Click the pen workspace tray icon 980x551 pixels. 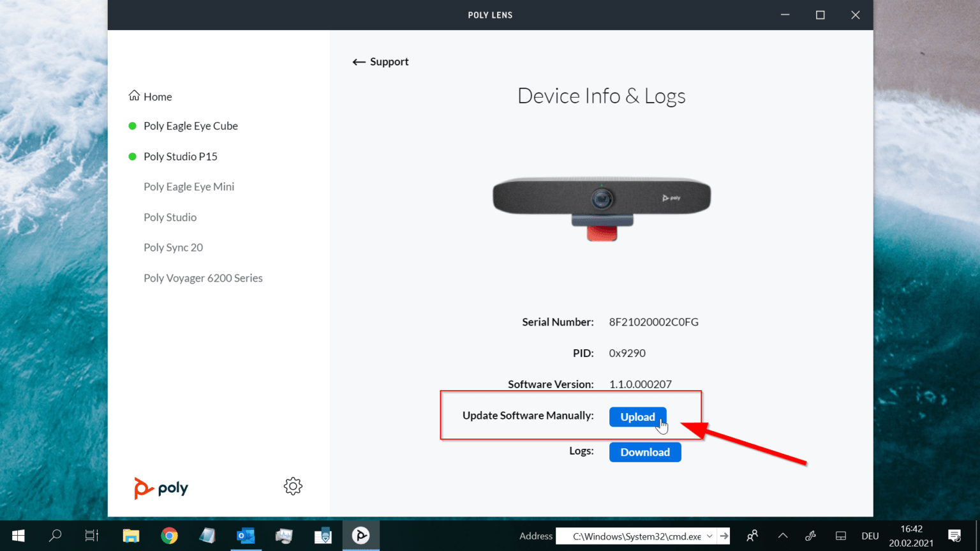(x=811, y=536)
